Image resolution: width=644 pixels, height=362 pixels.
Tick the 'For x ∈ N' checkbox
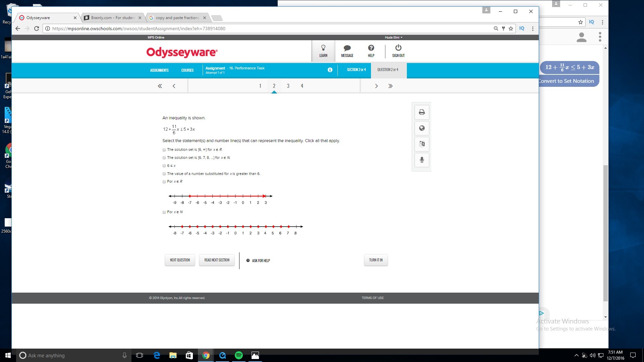click(x=164, y=212)
